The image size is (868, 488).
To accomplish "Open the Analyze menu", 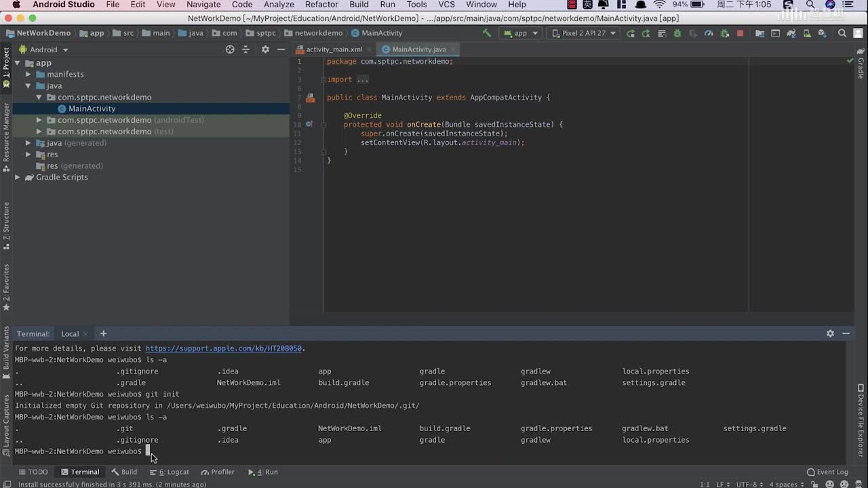I will pyautogui.click(x=279, y=5).
